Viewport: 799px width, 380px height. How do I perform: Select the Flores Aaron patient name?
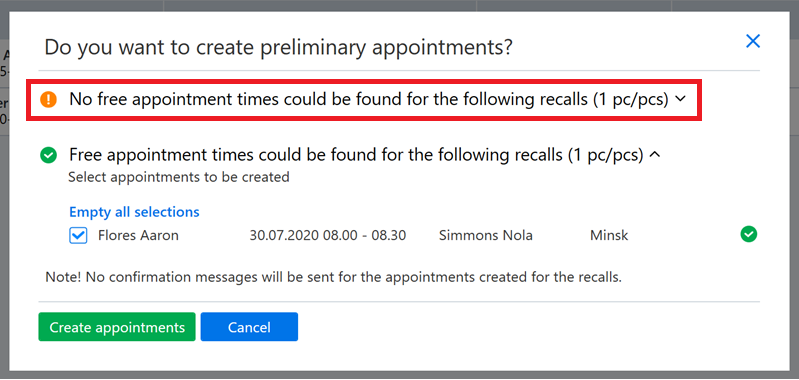pos(138,236)
